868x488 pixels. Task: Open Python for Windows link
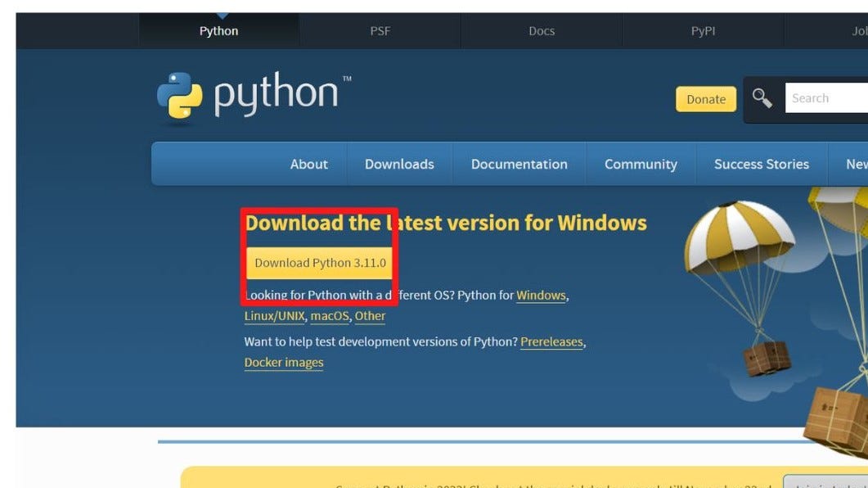pos(541,295)
